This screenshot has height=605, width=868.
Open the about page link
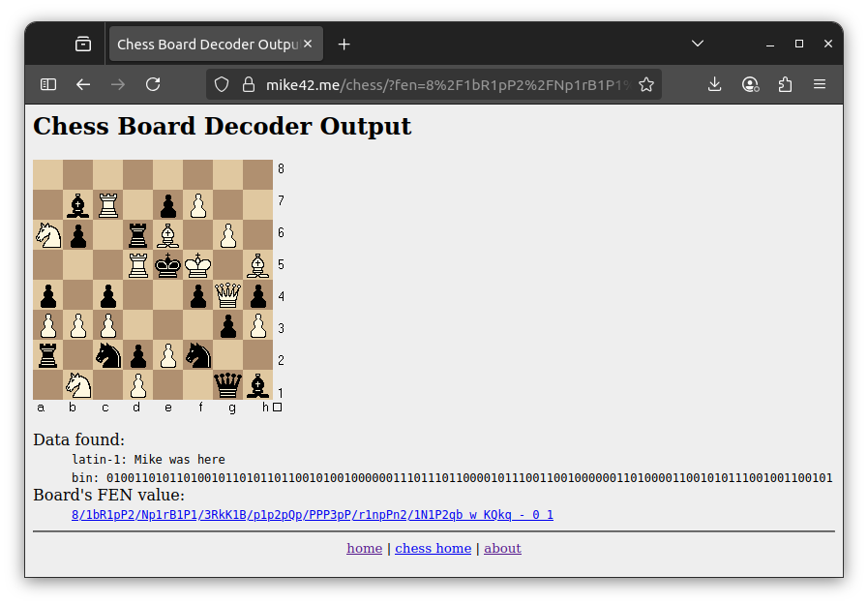[x=502, y=548]
